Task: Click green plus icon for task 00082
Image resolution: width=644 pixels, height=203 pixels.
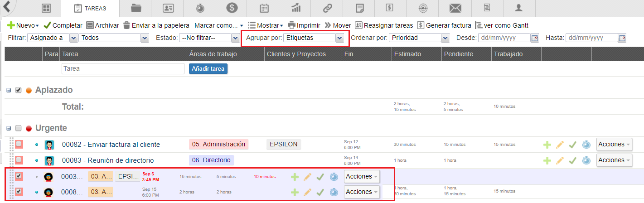Action: coord(547,145)
